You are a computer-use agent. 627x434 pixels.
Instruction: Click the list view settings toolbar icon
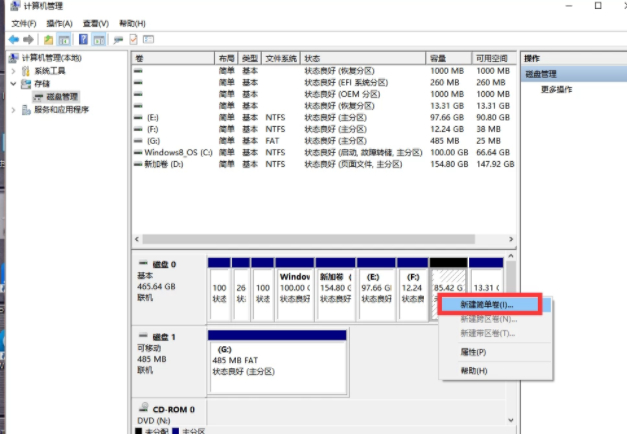pos(148,40)
